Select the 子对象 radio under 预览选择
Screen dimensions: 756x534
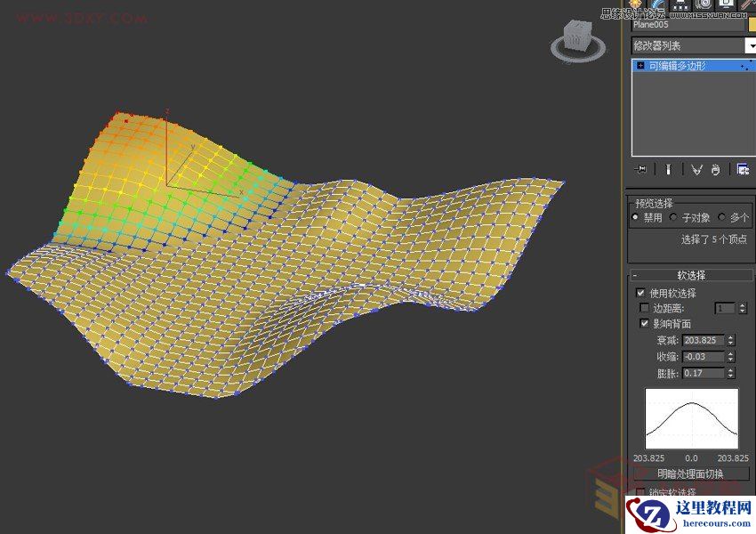[x=673, y=216]
